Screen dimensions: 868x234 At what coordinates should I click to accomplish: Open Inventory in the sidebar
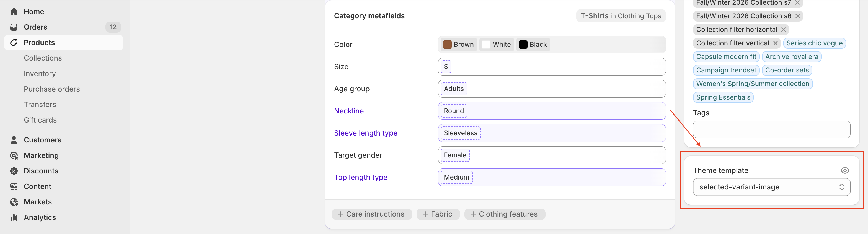click(x=40, y=73)
